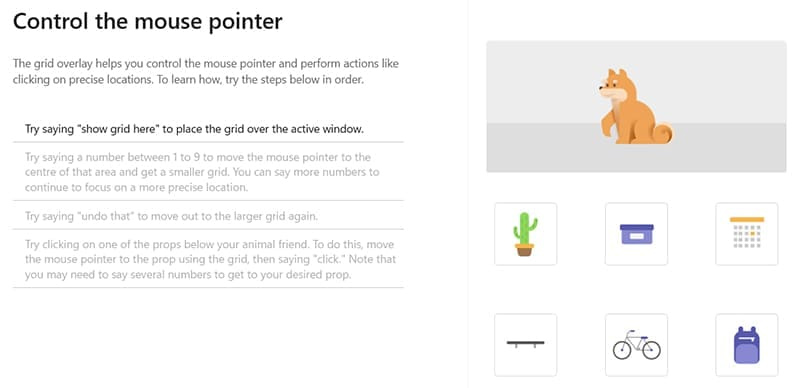Viewport: 800px width, 388px height.
Task: Select the cactus prop tile
Action: tap(526, 234)
